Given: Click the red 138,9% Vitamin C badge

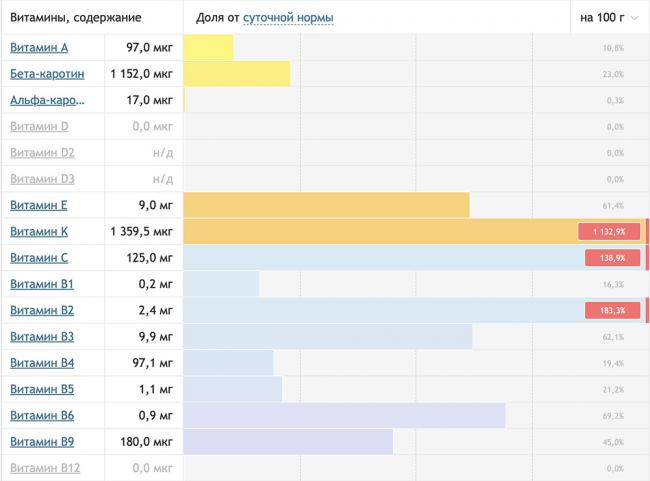Looking at the screenshot, I should click(x=611, y=258).
